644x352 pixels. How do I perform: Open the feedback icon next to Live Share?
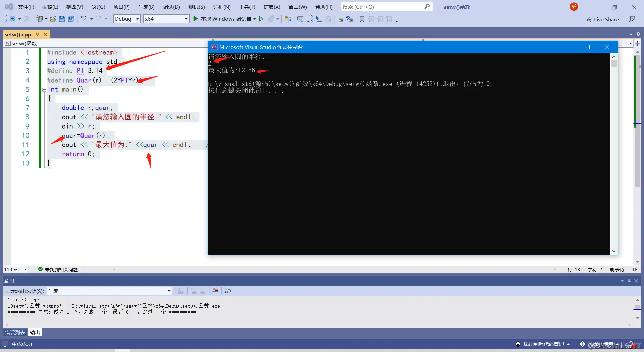[x=632, y=19]
